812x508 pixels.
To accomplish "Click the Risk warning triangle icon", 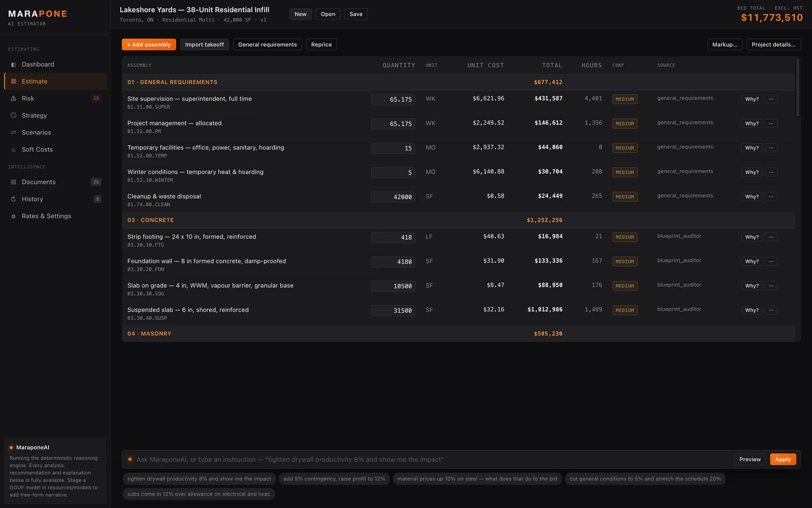I will (x=14, y=98).
